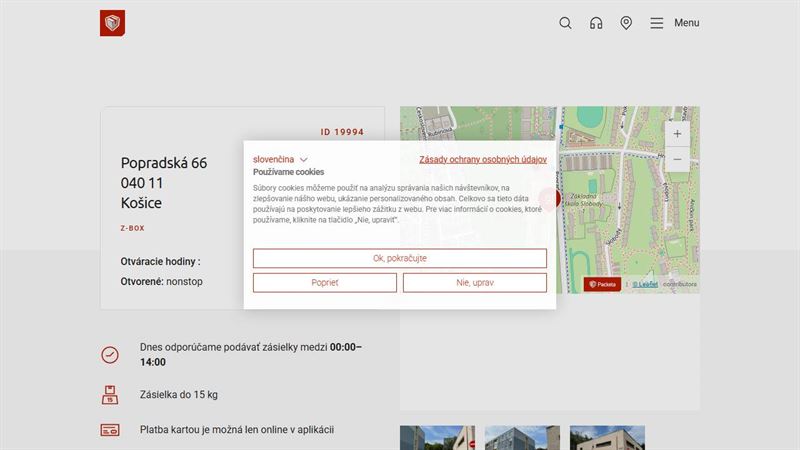Image resolution: width=800 pixels, height=450 pixels.
Task: Click the clock icon beside recommended drop-off time
Action: 110,355
